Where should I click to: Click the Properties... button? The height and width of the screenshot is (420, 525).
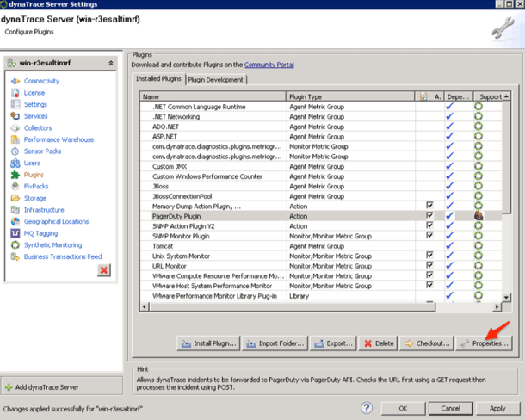[x=485, y=343]
